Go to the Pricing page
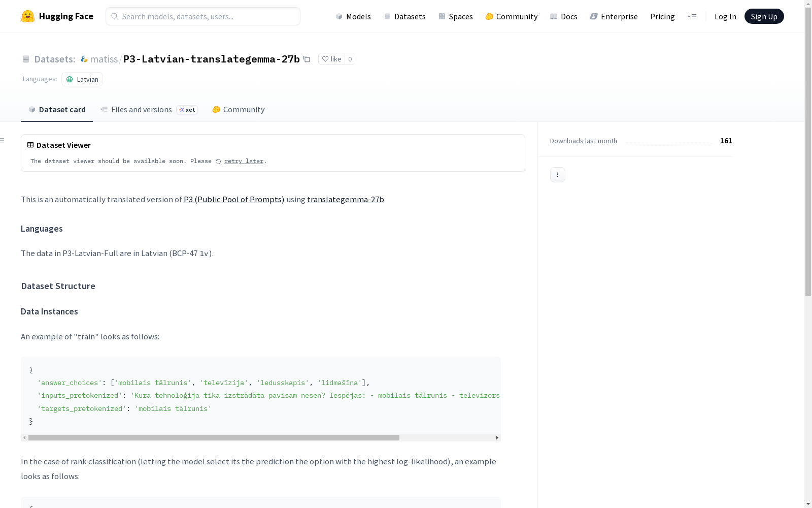 coord(662,16)
